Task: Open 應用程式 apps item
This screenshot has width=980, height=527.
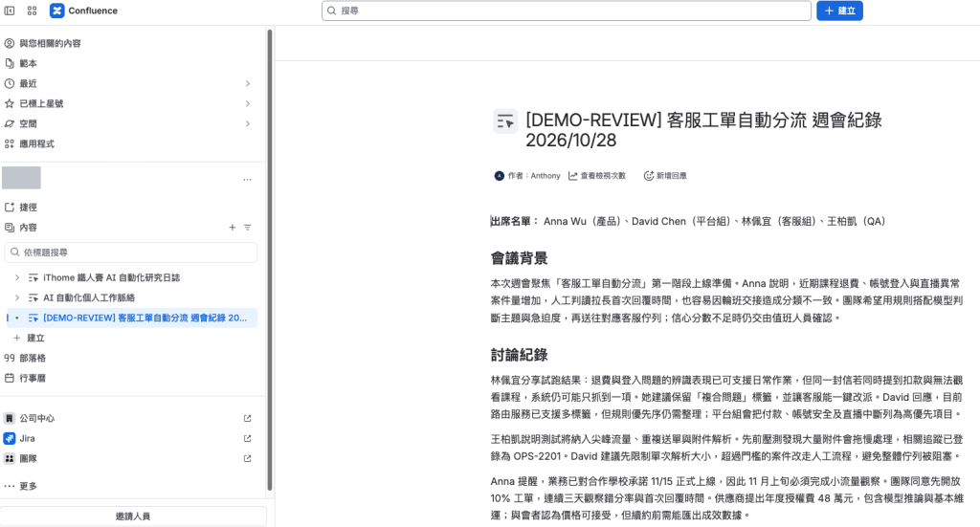Action: [x=37, y=143]
